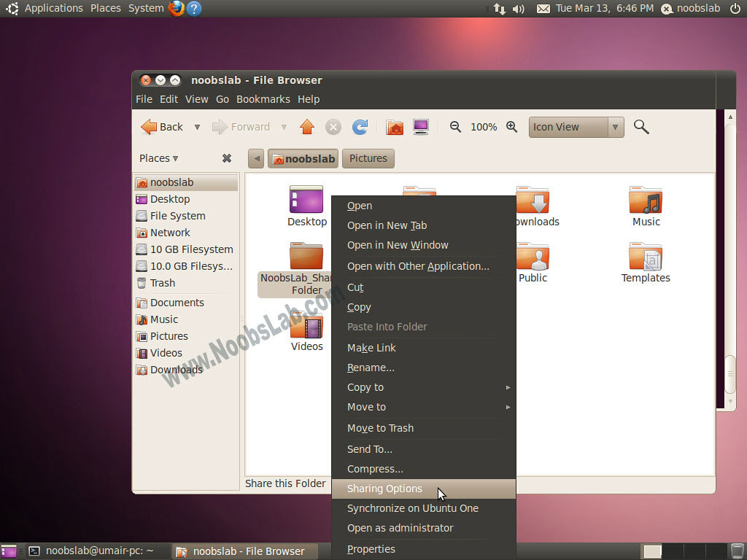Click the noobslab user menu in top panel
The image size is (747, 560).
tap(691, 9)
